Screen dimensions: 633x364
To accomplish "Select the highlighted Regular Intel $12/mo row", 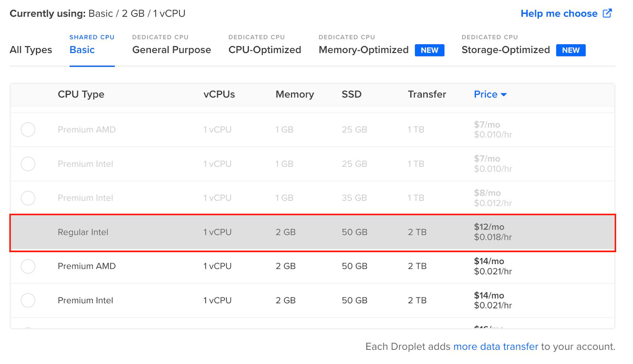I will click(313, 233).
